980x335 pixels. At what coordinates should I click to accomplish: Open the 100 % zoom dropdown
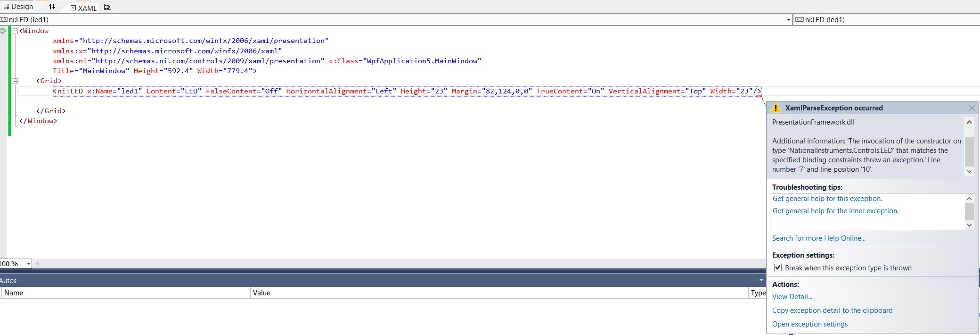click(x=28, y=264)
